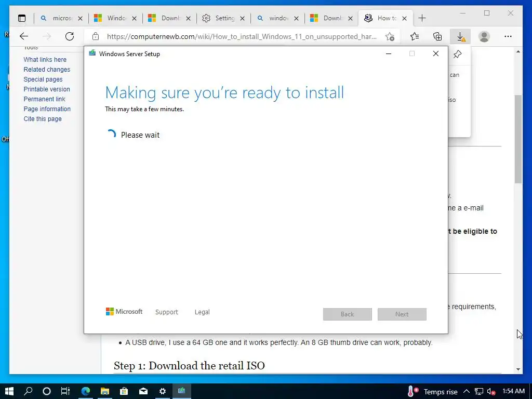Switch to the second 'Downl' tab

327,18
